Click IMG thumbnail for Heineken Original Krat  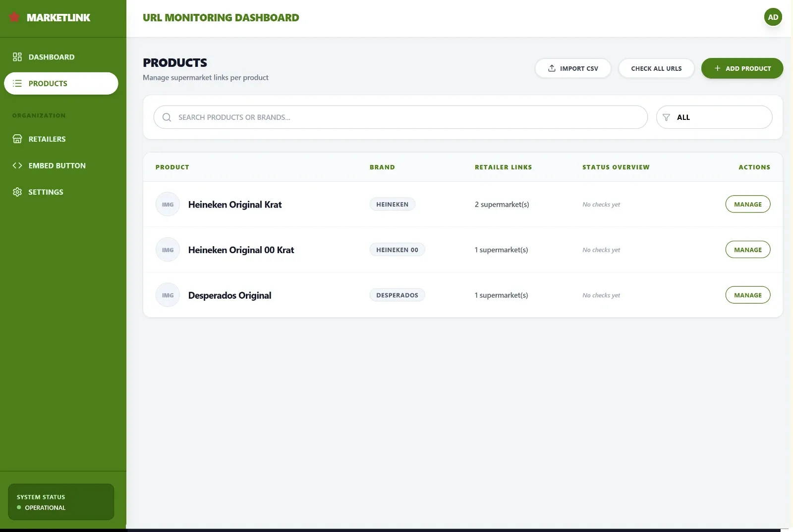(168, 204)
